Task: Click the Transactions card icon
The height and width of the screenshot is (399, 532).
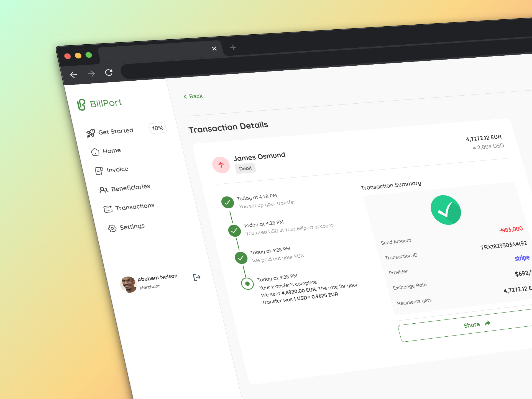Action: 108,209
